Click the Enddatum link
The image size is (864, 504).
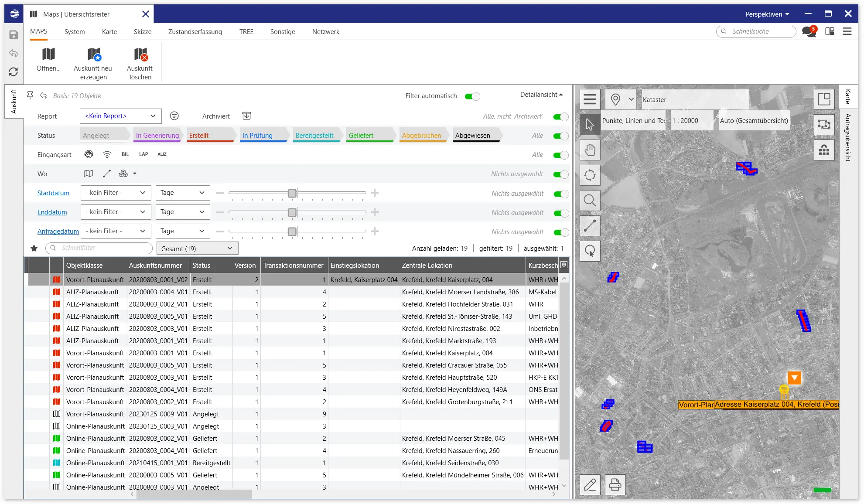52,212
